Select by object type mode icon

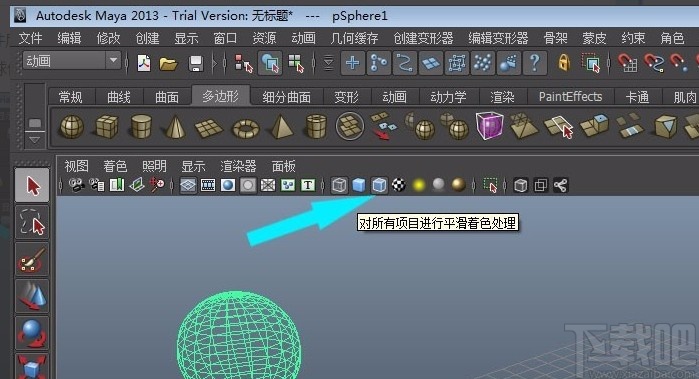[x=270, y=63]
